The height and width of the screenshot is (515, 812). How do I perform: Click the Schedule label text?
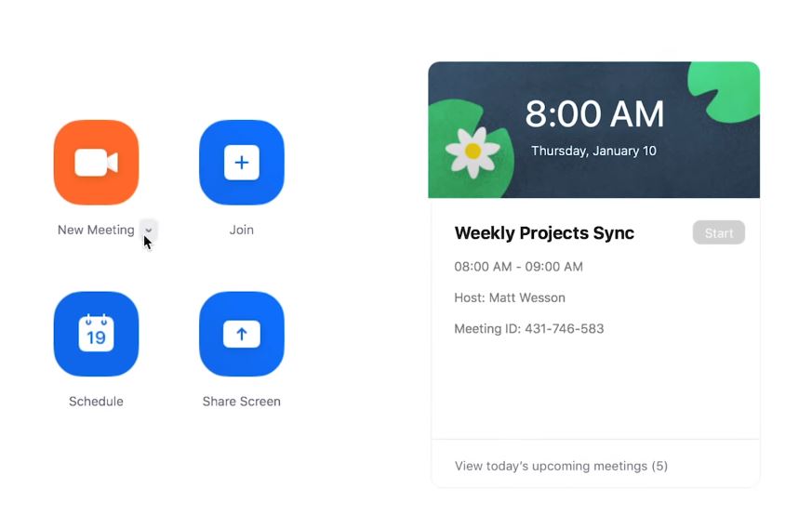coord(97,402)
